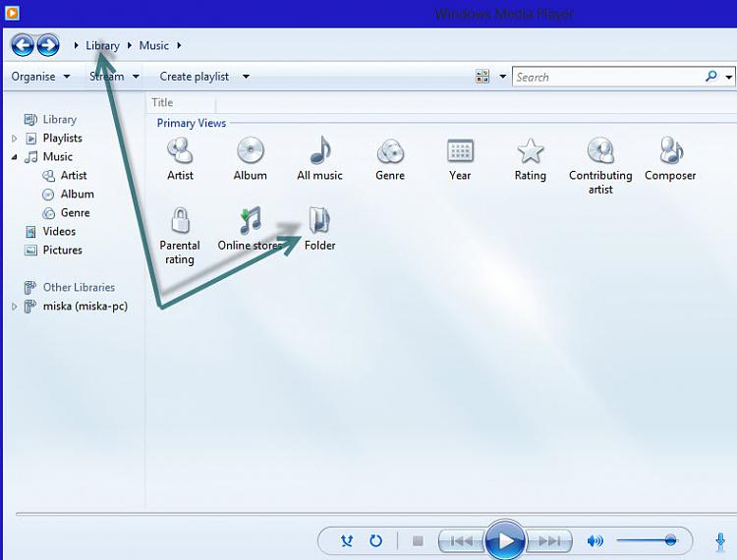The image size is (737, 560).
Task: Expand the miska (miska-pc) node
Action: [x=14, y=307]
